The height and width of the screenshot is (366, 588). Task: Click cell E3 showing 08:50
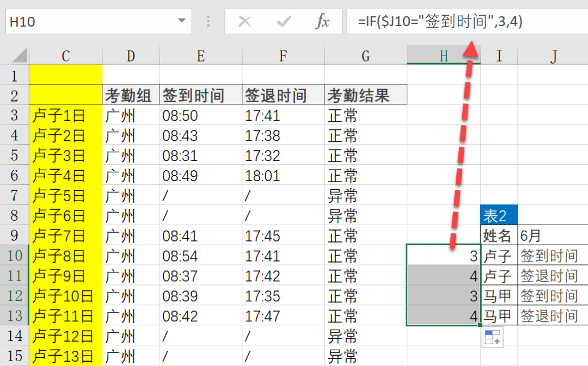click(x=180, y=115)
